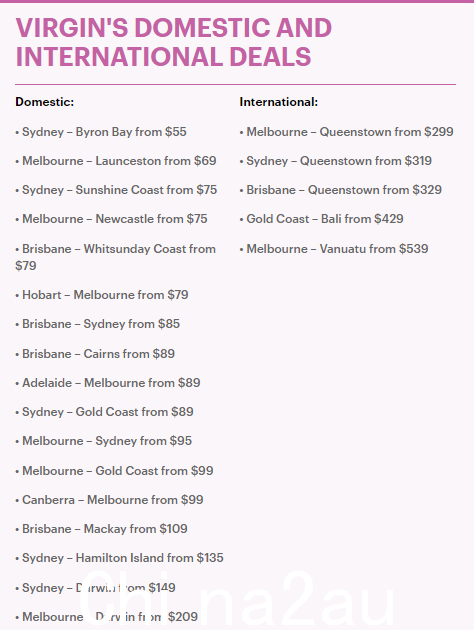Click Hobart – Melbourne from $79

point(102,295)
